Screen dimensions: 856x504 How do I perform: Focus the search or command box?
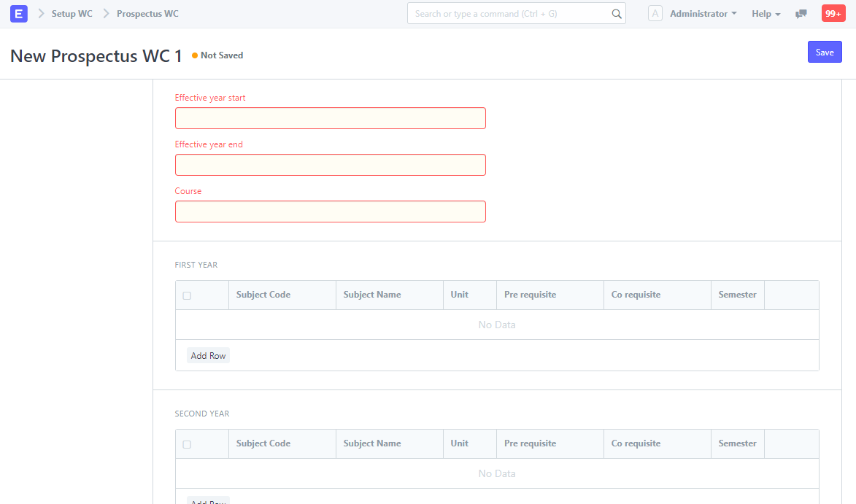pyautogui.click(x=517, y=14)
